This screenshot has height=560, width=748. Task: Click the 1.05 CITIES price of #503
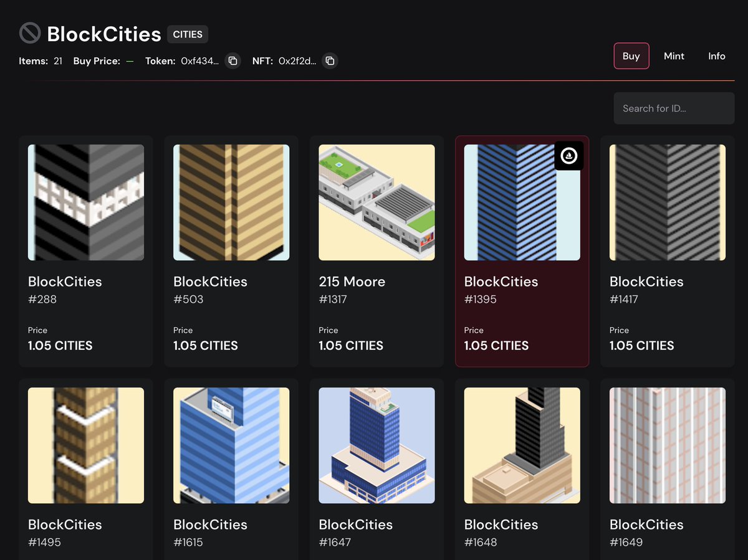click(x=206, y=346)
